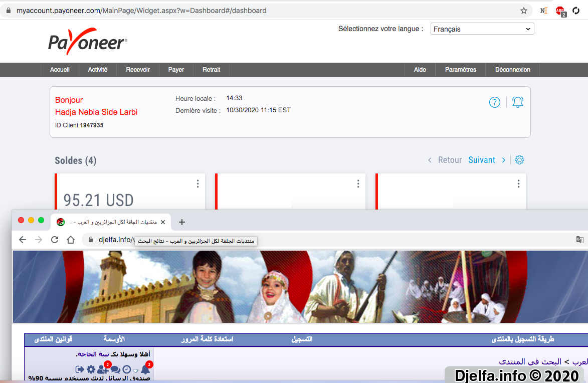Open the Adblock Plus extension icon
Screen dimensions: 588x383
tap(560, 11)
